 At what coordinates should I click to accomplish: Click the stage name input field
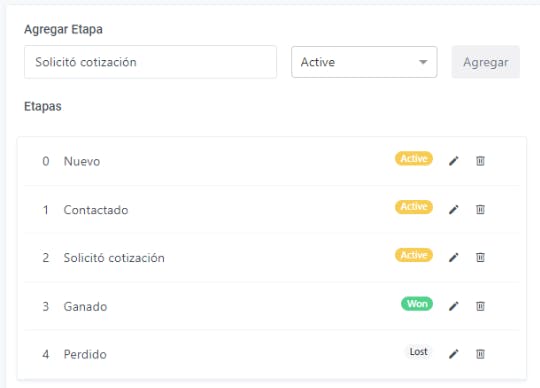pyautogui.click(x=150, y=62)
